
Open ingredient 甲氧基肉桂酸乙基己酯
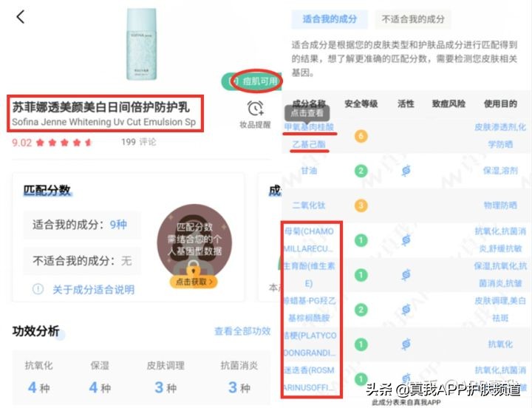[309, 136]
